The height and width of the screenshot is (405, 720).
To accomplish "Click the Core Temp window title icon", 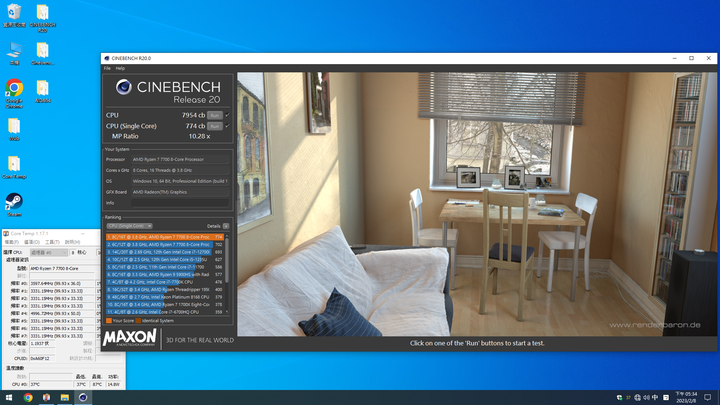I will tap(6, 233).
